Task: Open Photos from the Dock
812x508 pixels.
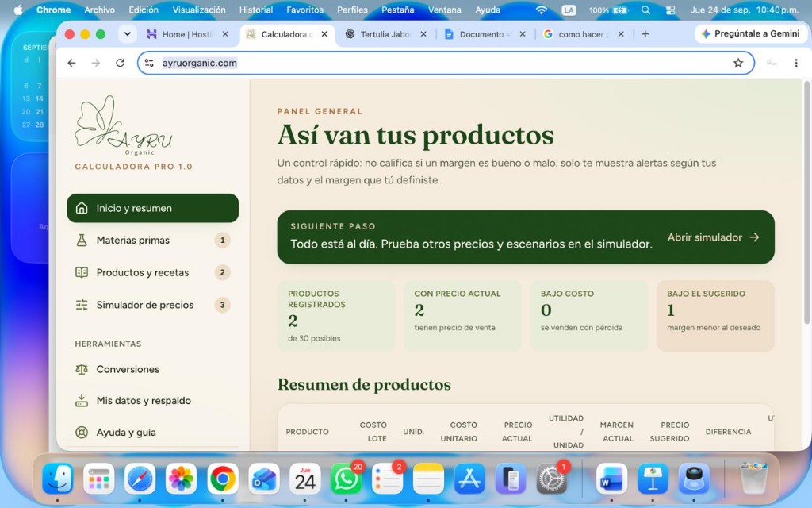Action: click(182, 479)
